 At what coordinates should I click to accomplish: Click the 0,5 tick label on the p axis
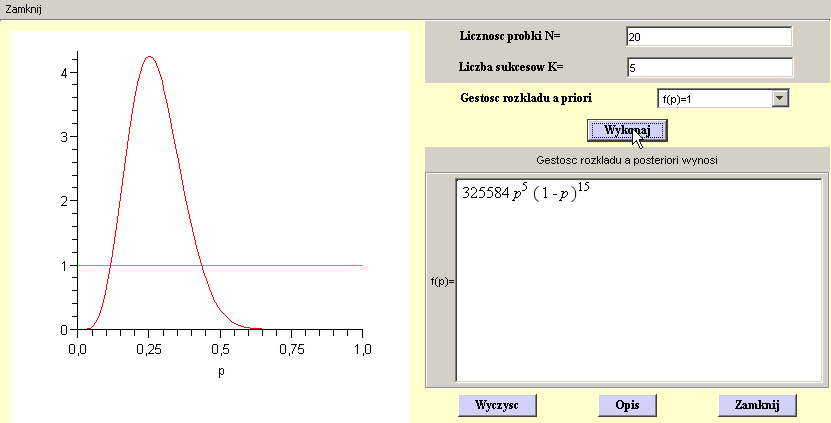[220, 349]
